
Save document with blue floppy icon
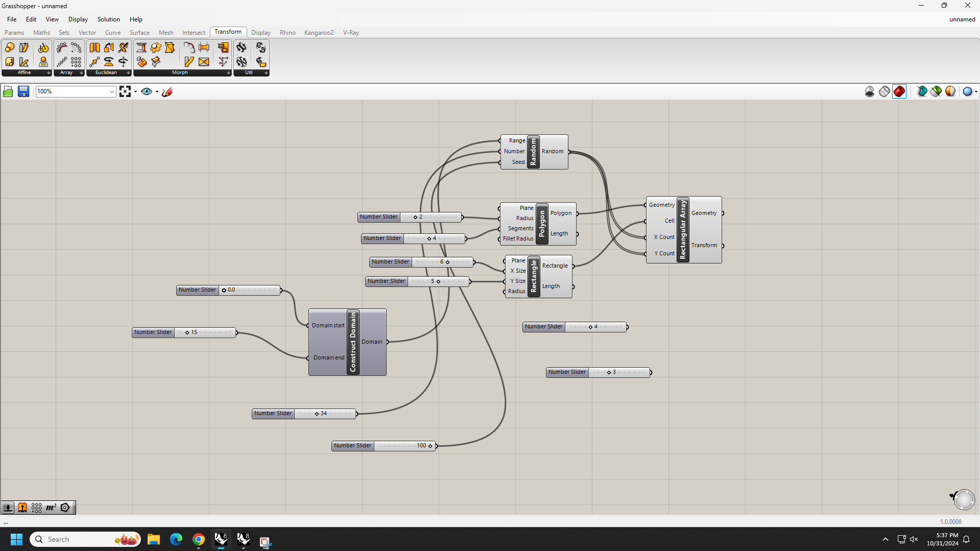23,91
